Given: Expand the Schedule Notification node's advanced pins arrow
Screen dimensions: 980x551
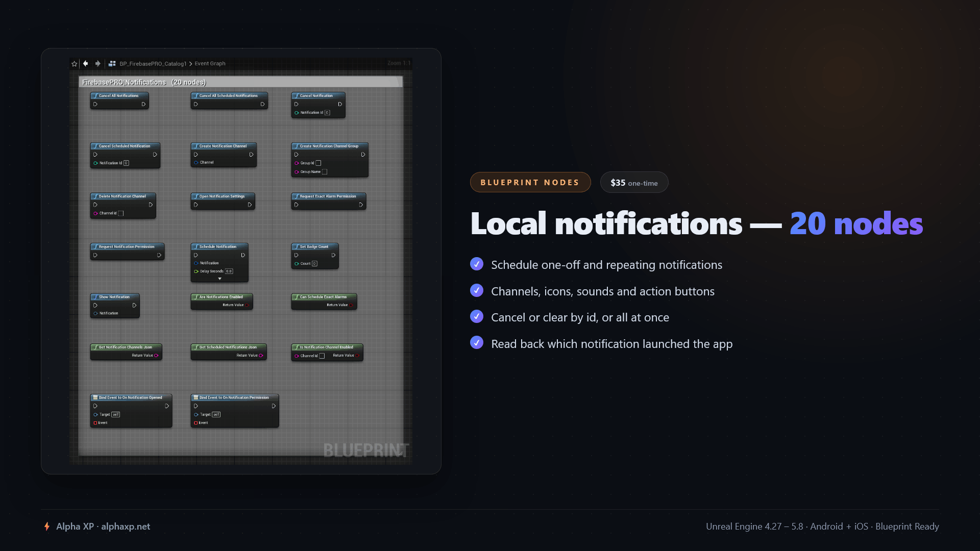Looking at the screenshot, I should tap(220, 279).
